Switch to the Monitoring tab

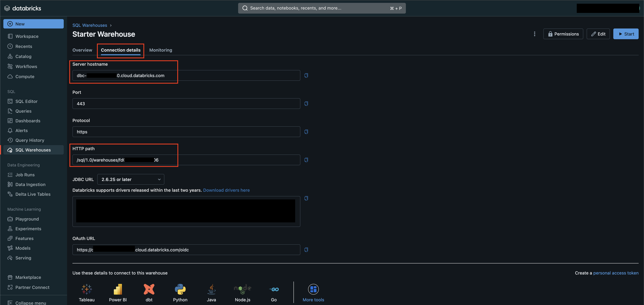tap(160, 50)
